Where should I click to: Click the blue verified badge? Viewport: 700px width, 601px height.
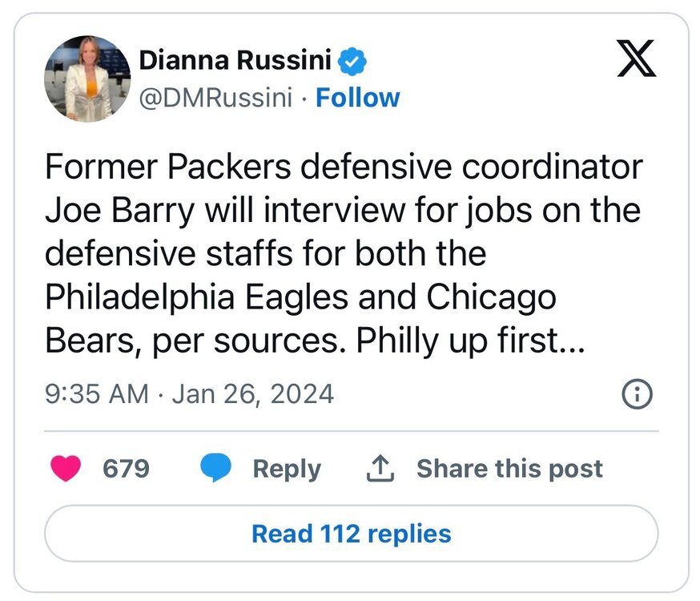point(353,60)
